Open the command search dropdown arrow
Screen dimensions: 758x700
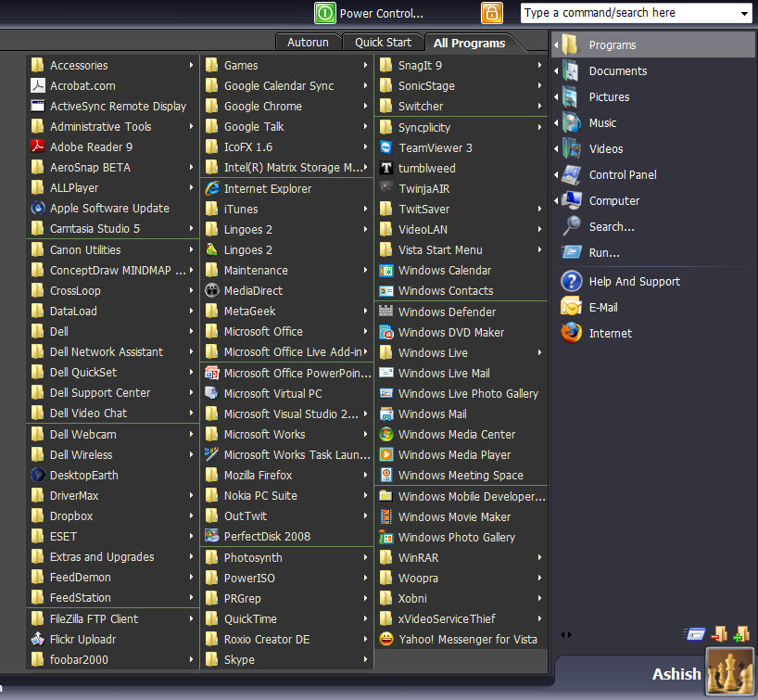744,14
